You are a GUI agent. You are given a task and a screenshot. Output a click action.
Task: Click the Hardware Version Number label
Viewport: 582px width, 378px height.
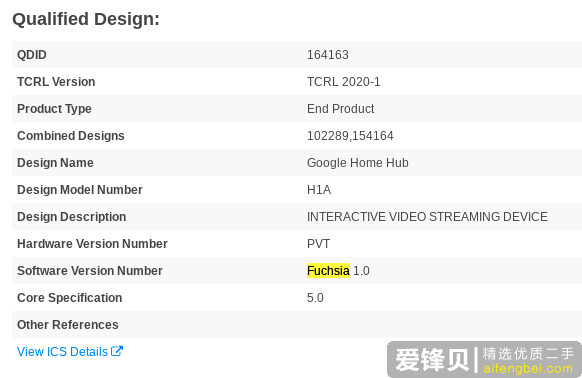[92, 244]
